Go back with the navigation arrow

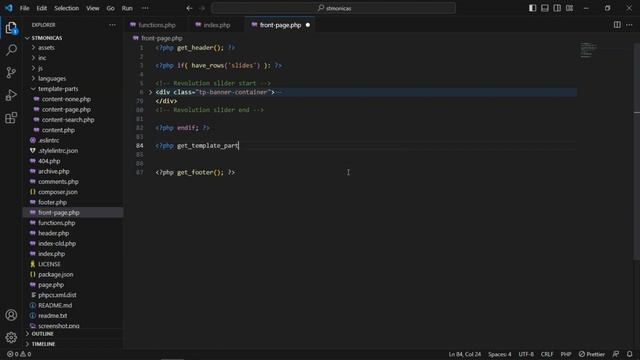point(189,8)
